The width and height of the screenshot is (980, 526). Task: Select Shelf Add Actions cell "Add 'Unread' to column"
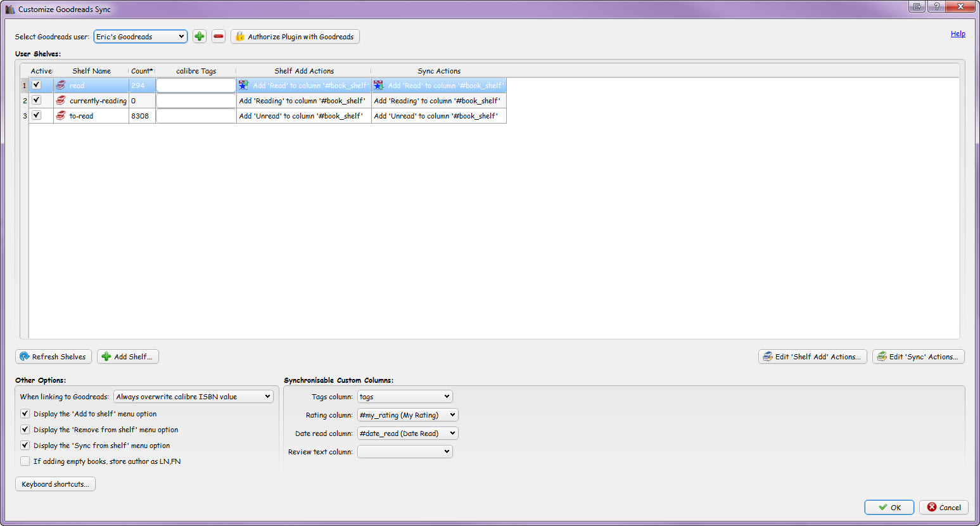tap(303, 116)
